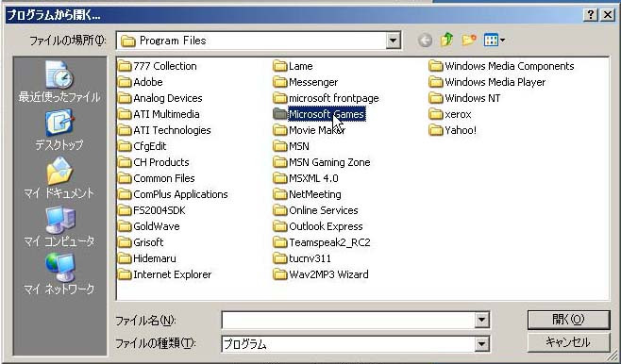Select the MSN Gaming Zone folder name
The width and height of the screenshot is (621, 364).
pos(329,162)
